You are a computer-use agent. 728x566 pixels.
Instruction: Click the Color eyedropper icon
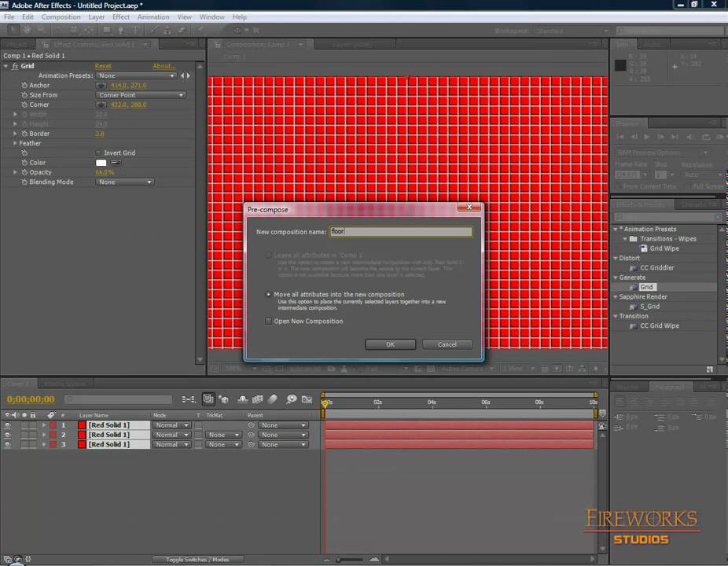coord(116,163)
